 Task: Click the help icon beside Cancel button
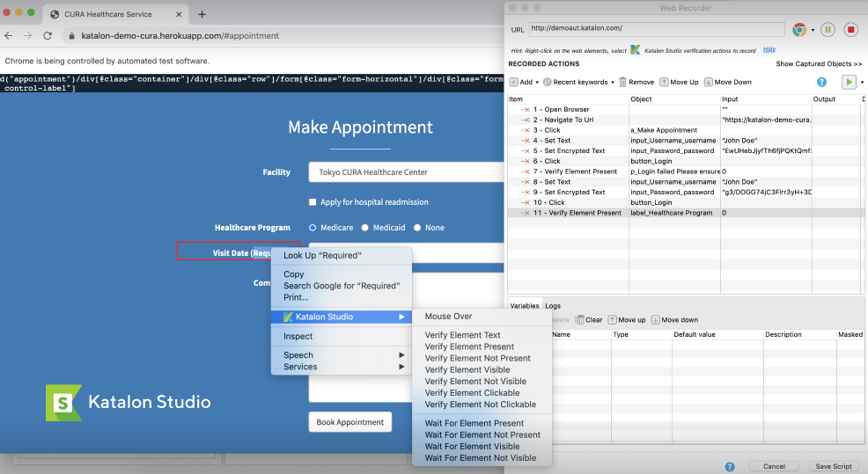pyautogui.click(x=730, y=466)
